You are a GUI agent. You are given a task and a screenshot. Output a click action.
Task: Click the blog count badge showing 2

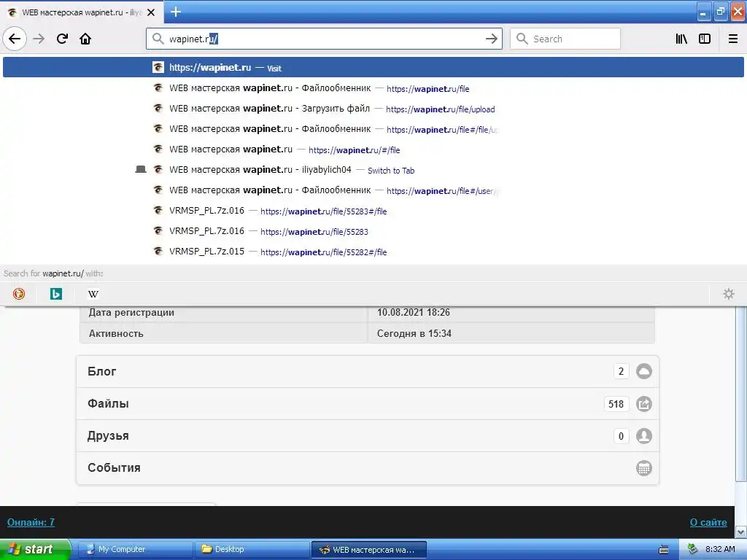[621, 371]
